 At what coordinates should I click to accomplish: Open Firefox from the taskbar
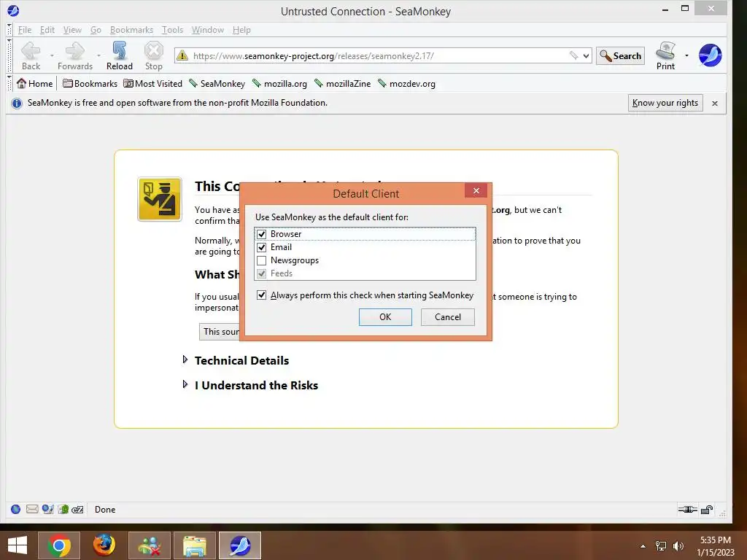point(104,545)
